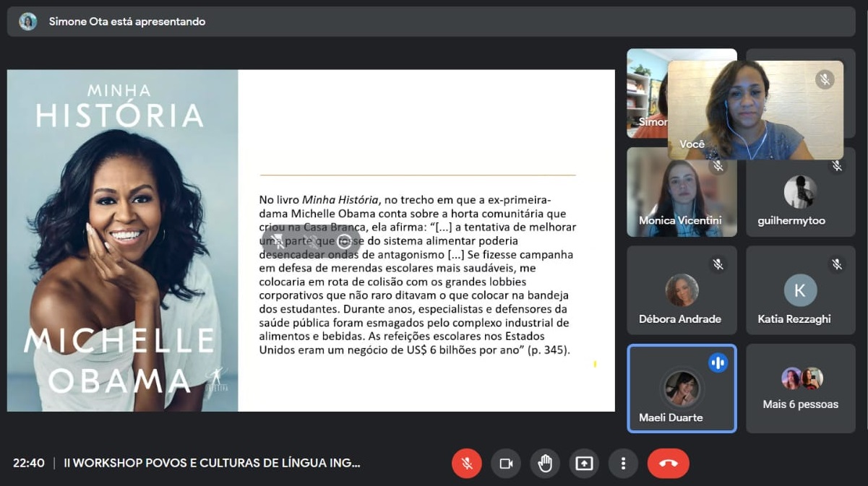Select Débora Andrade participant tile
Viewport: 868px width, 486px height.
click(x=682, y=290)
